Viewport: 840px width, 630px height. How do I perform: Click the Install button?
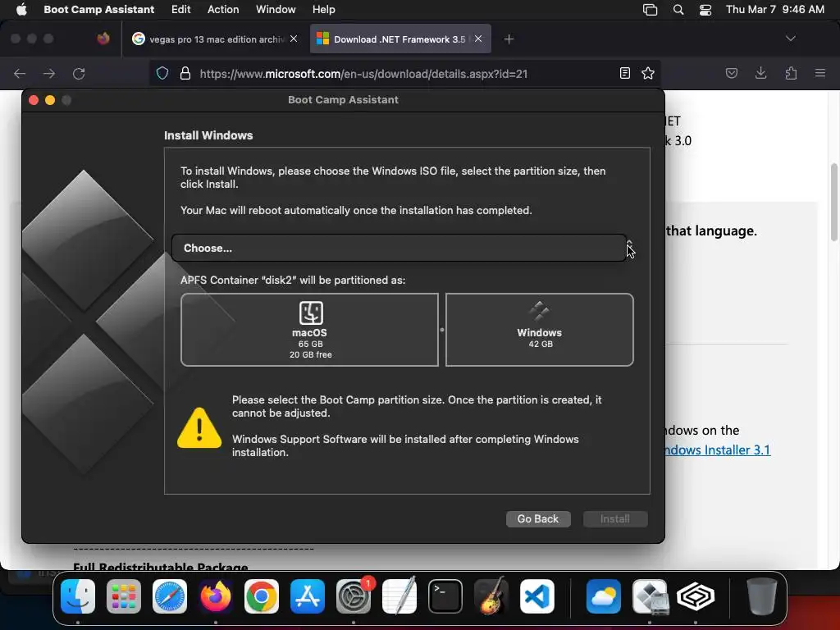tap(615, 519)
